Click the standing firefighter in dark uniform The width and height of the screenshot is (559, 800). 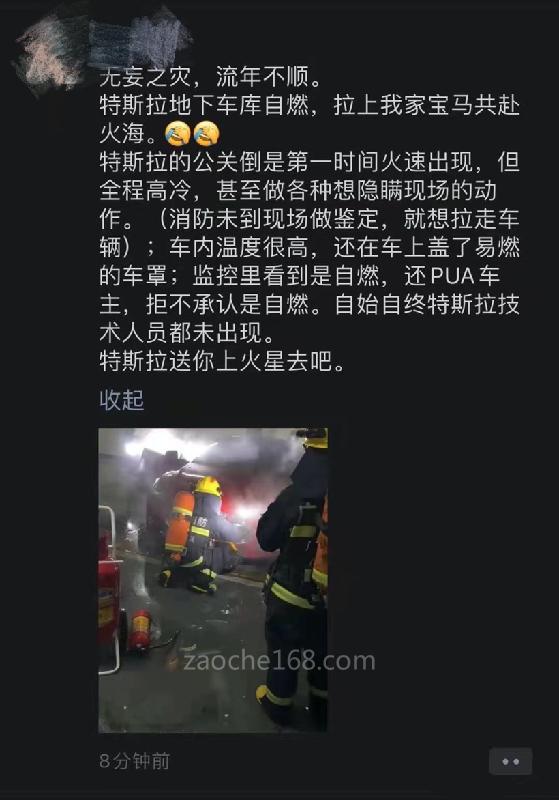[x=293, y=579]
